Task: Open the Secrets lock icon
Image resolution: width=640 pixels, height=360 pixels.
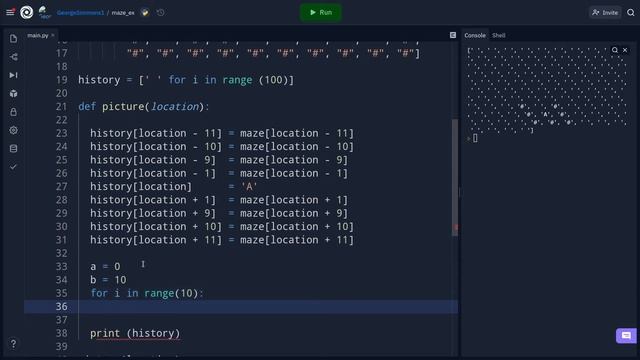Action: click(x=13, y=112)
